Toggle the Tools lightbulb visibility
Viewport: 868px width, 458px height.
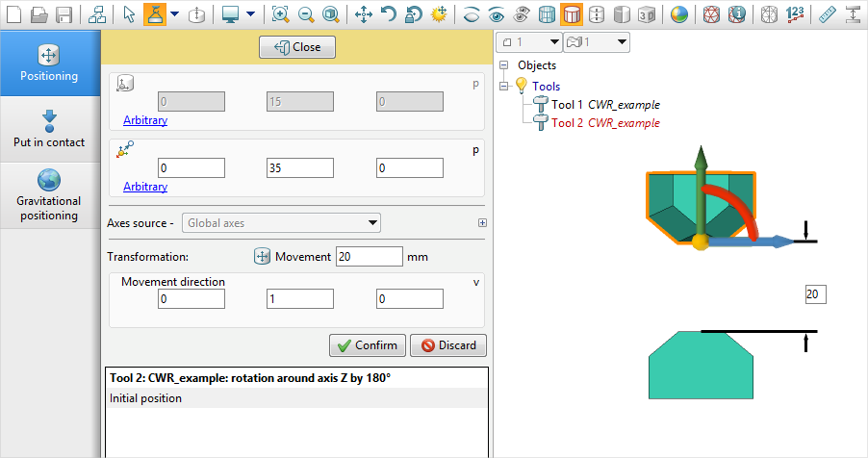coord(521,86)
